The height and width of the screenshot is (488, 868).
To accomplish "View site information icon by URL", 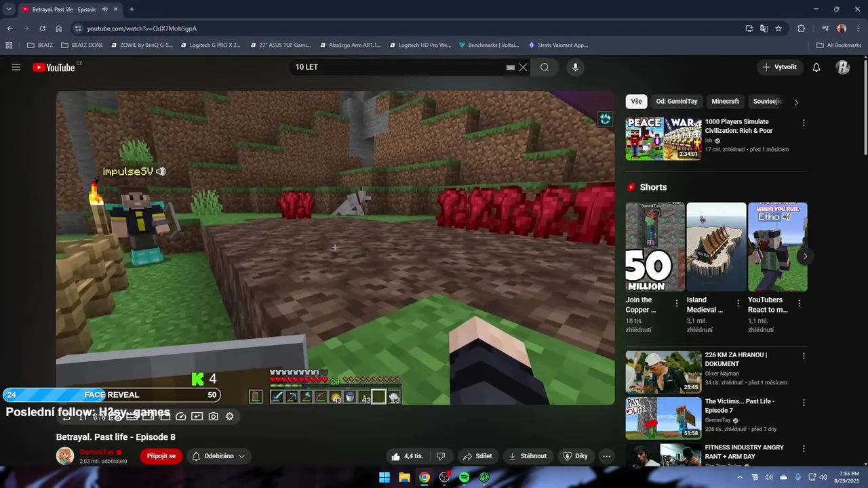I will click(x=78, y=28).
